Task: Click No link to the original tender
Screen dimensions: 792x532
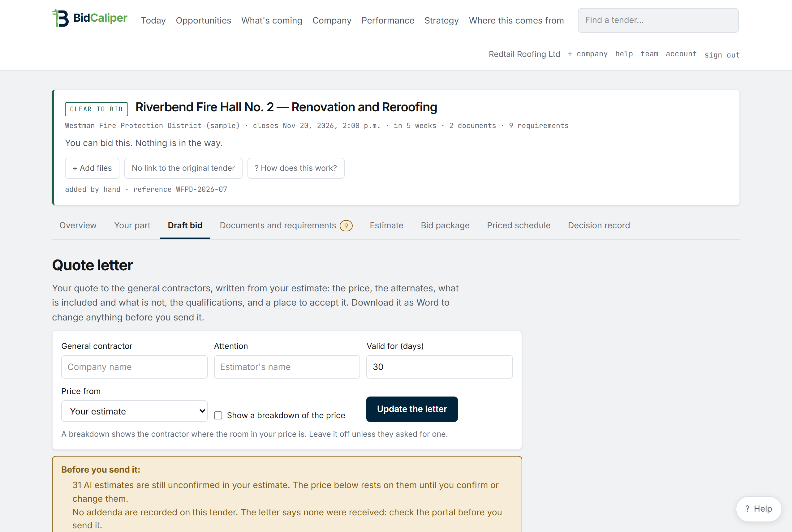Action: click(x=183, y=168)
